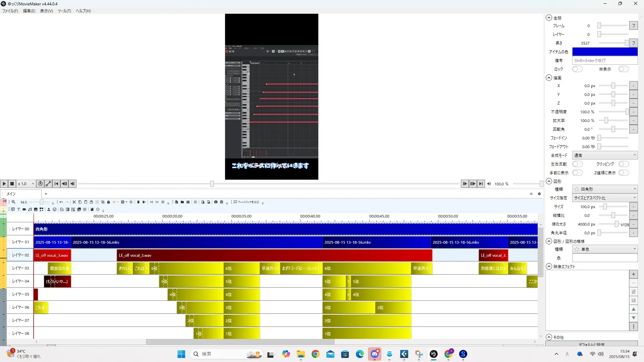Viewport: 644px width, 362px height.
Task: Open the 合成モード blend mode dropdown
Action: click(604, 155)
